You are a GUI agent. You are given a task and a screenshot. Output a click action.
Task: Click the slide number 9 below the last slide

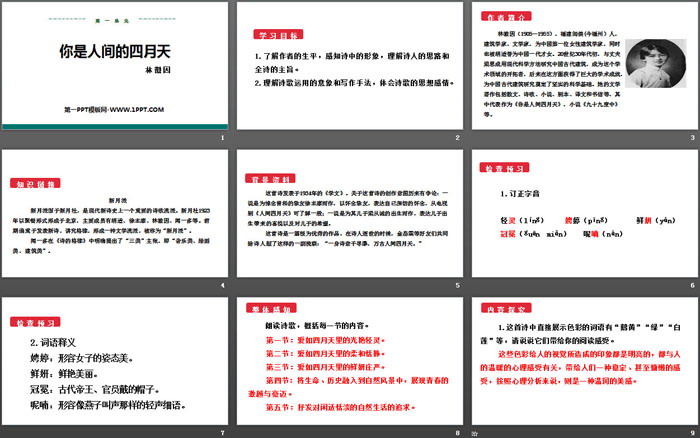click(692, 433)
